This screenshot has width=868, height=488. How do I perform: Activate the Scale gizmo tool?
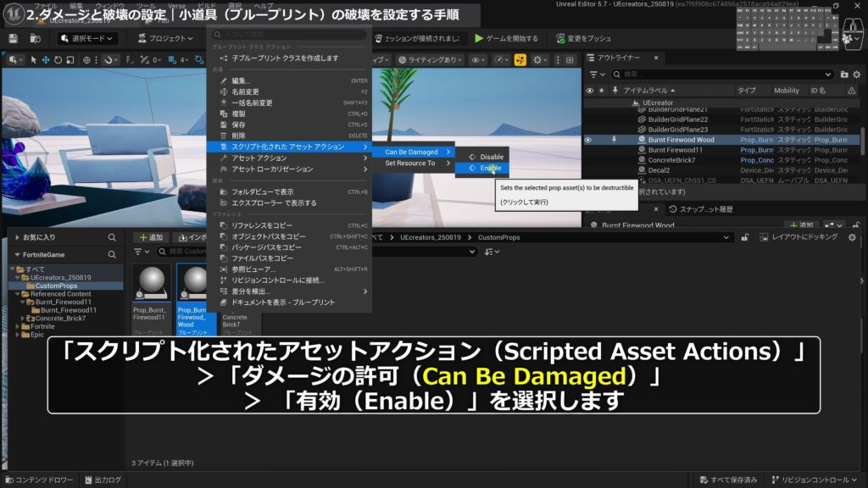70,60
